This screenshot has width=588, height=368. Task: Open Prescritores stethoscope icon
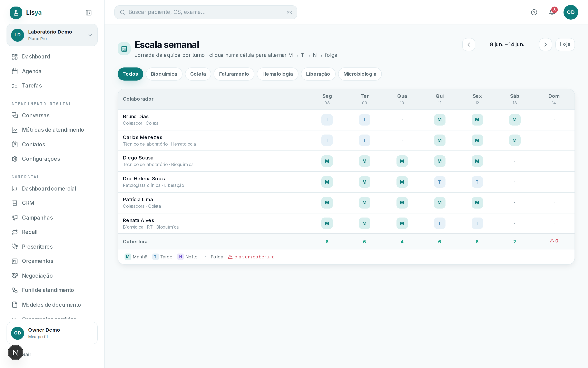pyautogui.click(x=14, y=247)
